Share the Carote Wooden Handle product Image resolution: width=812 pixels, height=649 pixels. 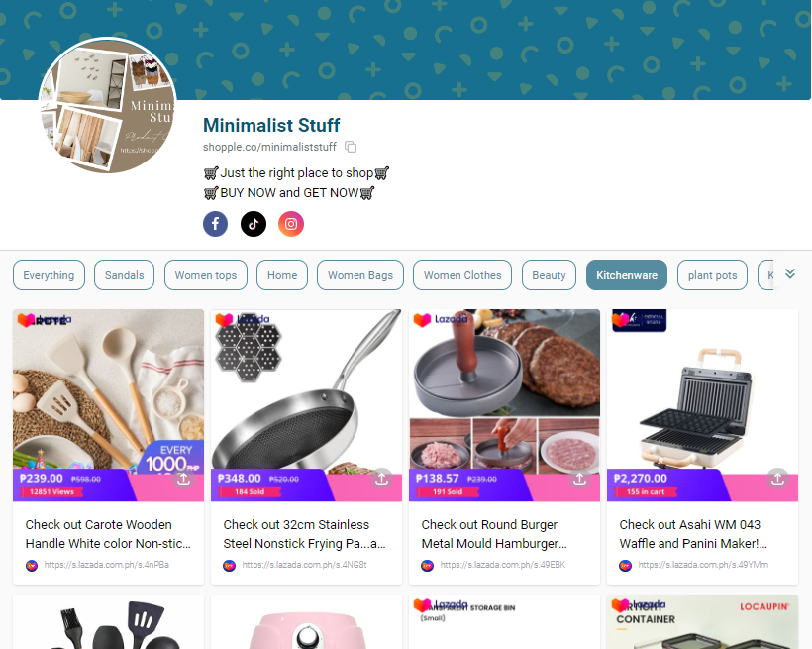(x=183, y=479)
